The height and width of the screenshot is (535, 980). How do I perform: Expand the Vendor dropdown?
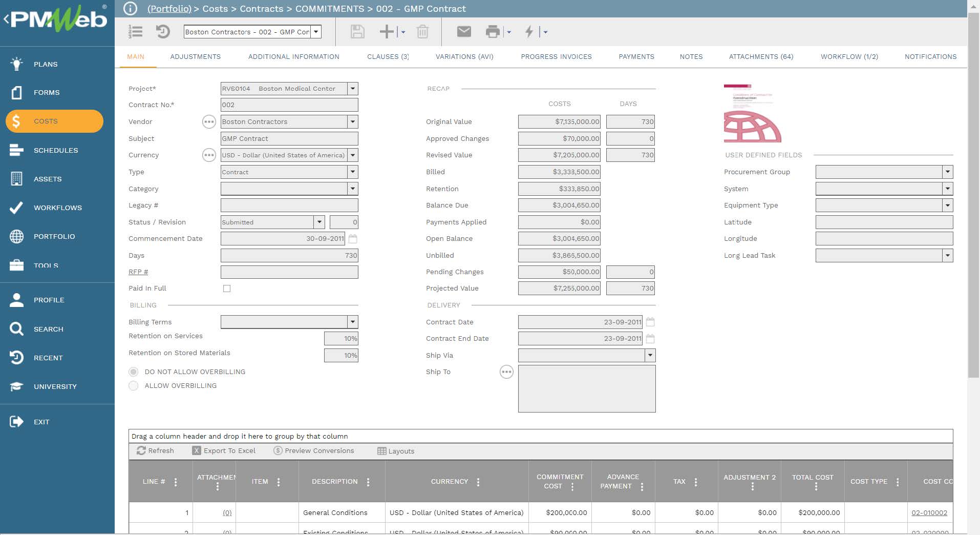(x=352, y=122)
